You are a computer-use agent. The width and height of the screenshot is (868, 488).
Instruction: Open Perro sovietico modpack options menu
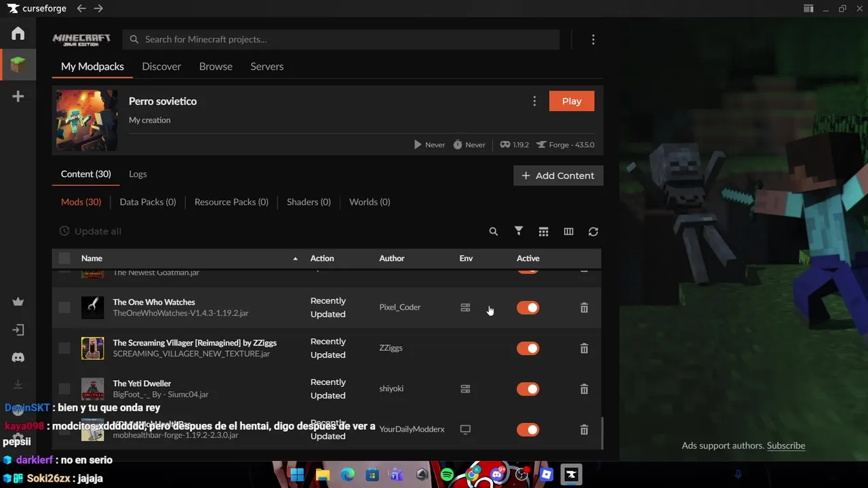tap(534, 101)
